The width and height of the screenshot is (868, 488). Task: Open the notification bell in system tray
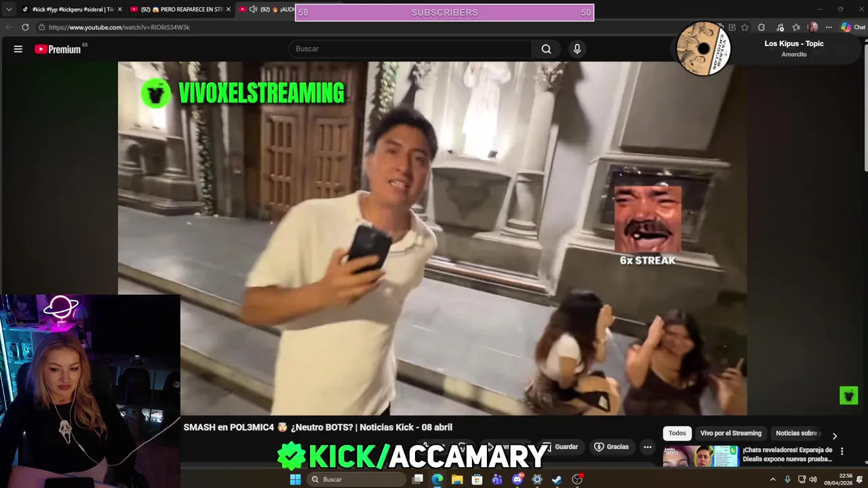click(860, 479)
